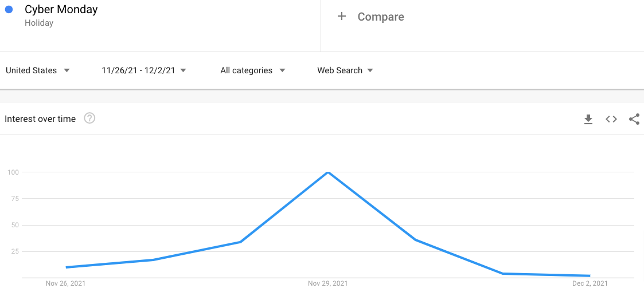
Task: Click the Interest over time heading
Action: (x=40, y=119)
